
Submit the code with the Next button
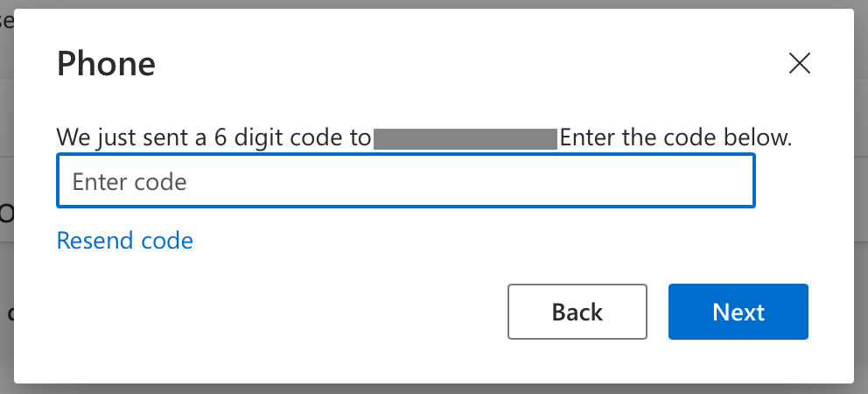738,312
